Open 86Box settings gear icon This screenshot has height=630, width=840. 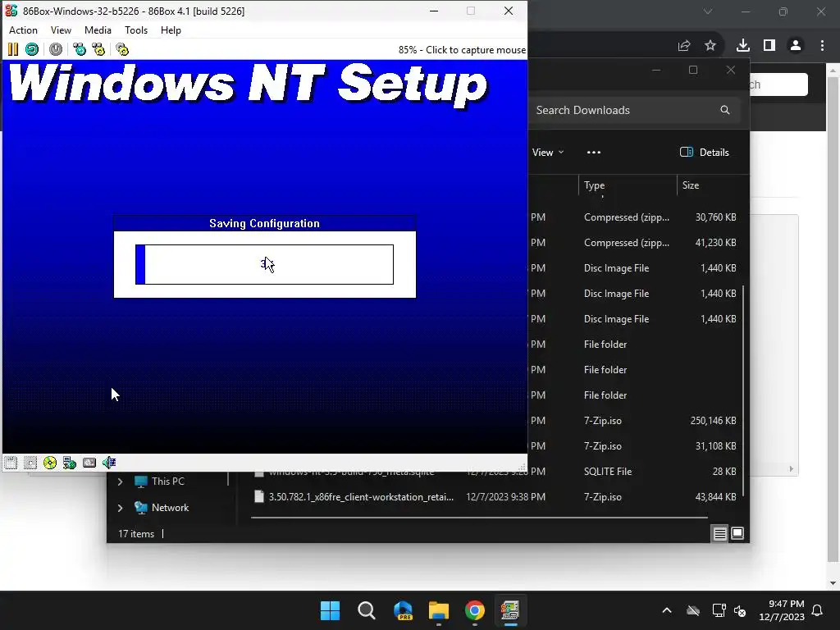122,50
